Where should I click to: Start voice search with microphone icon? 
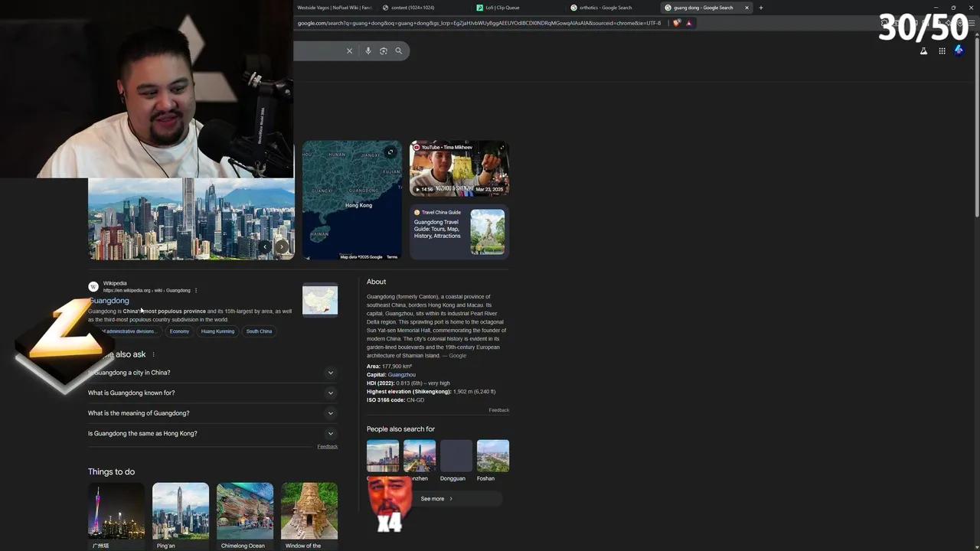(368, 51)
